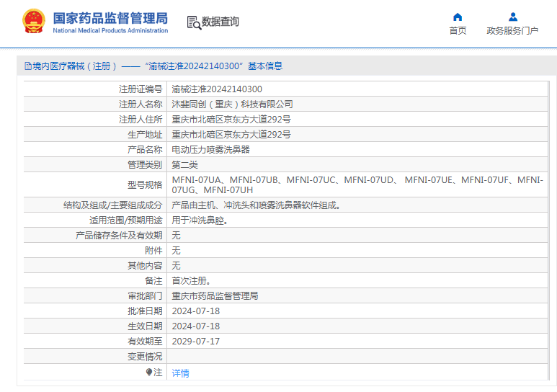Click 首次注册 remark value
This screenshot has height=392, width=557.
191,281
